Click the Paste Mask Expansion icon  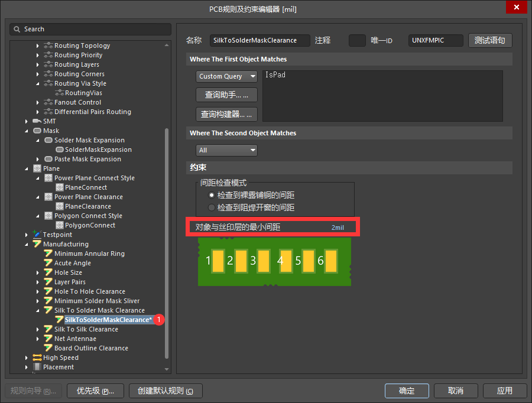48,159
